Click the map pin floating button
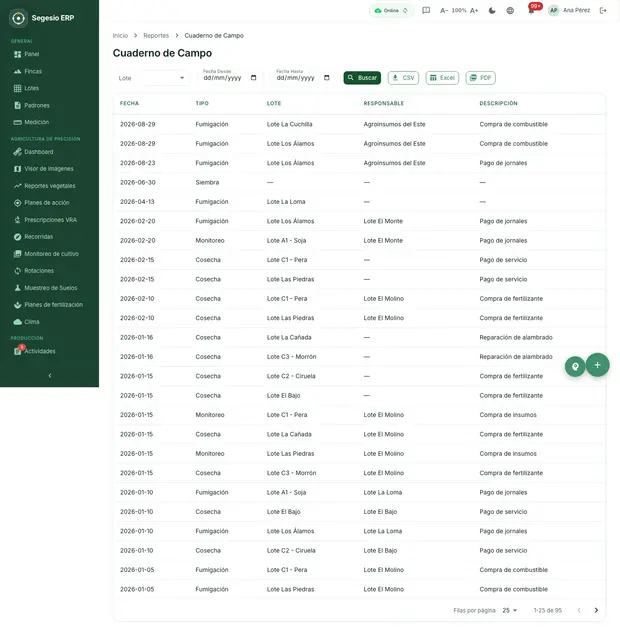The width and height of the screenshot is (620, 632). click(x=575, y=366)
